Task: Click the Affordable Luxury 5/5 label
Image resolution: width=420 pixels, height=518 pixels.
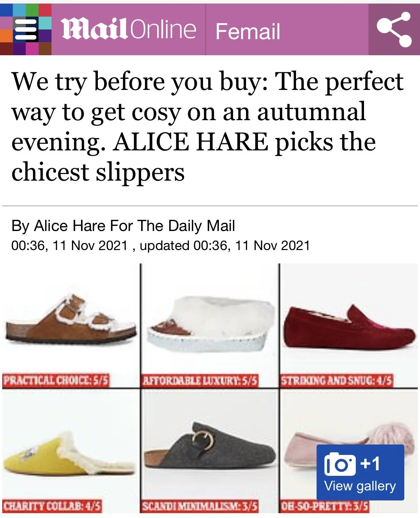Action: (200, 381)
